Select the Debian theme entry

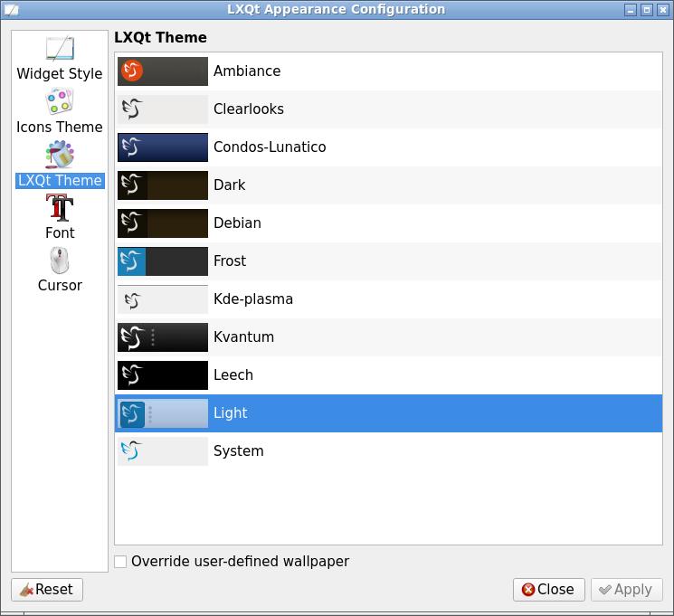(x=237, y=223)
